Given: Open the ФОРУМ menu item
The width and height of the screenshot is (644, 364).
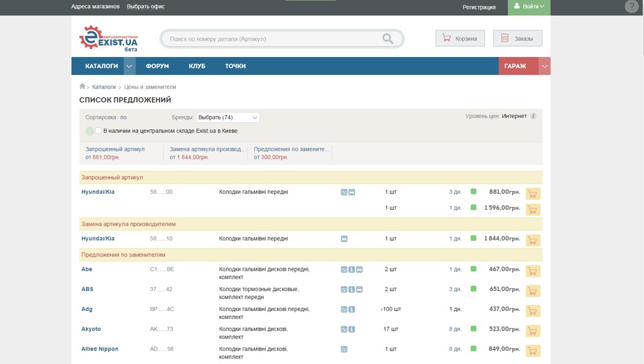Looking at the screenshot, I should [157, 66].
